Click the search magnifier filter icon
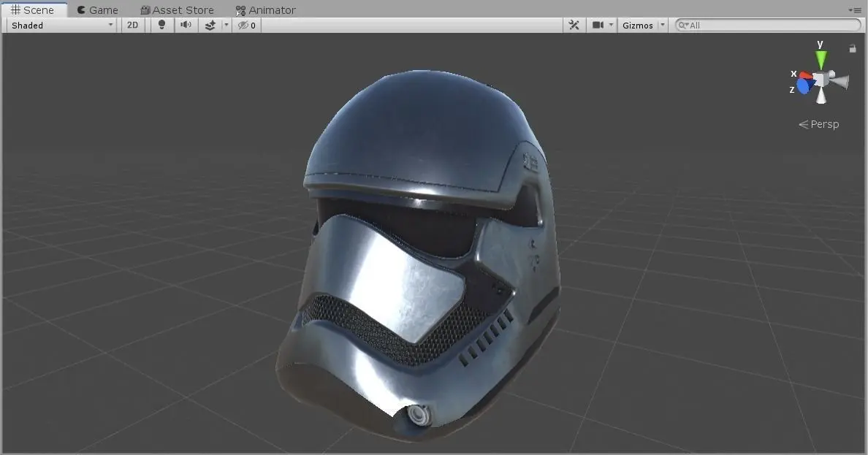 pos(683,25)
